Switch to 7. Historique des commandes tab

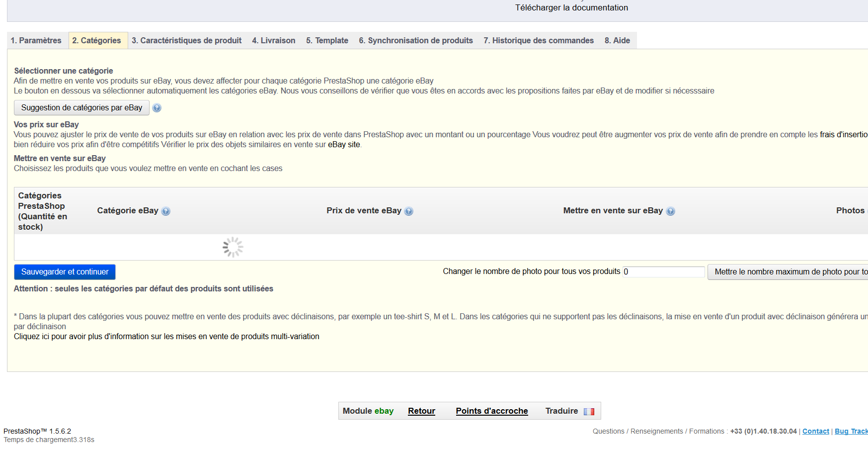click(x=539, y=41)
